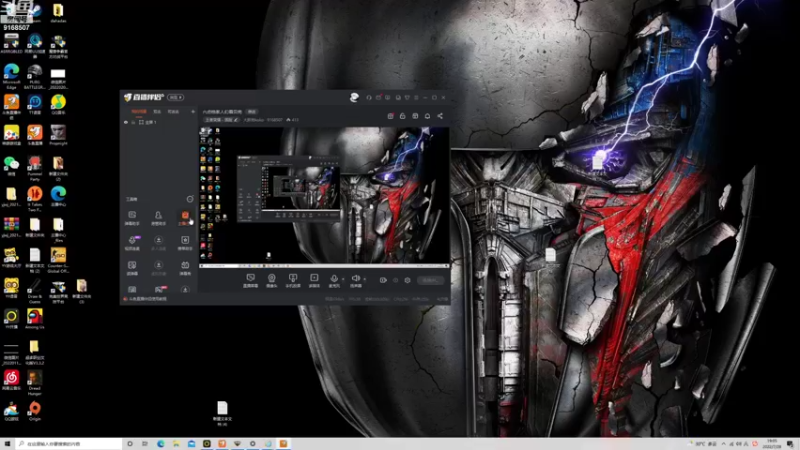Open Counter-Strike Global Offensive shortcut
This screenshot has height=450, width=800.
[x=58, y=260]
